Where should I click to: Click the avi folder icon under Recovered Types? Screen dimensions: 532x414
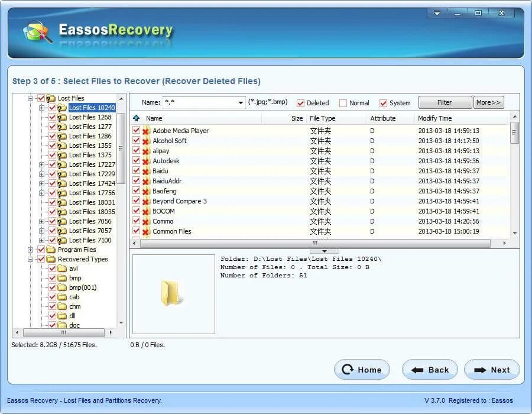click(x=63, y=269)
